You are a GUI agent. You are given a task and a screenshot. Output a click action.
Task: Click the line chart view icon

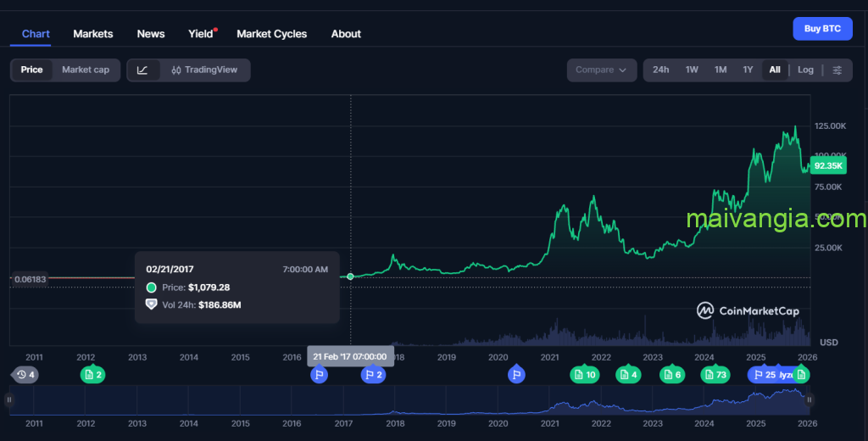coord(142,70)
